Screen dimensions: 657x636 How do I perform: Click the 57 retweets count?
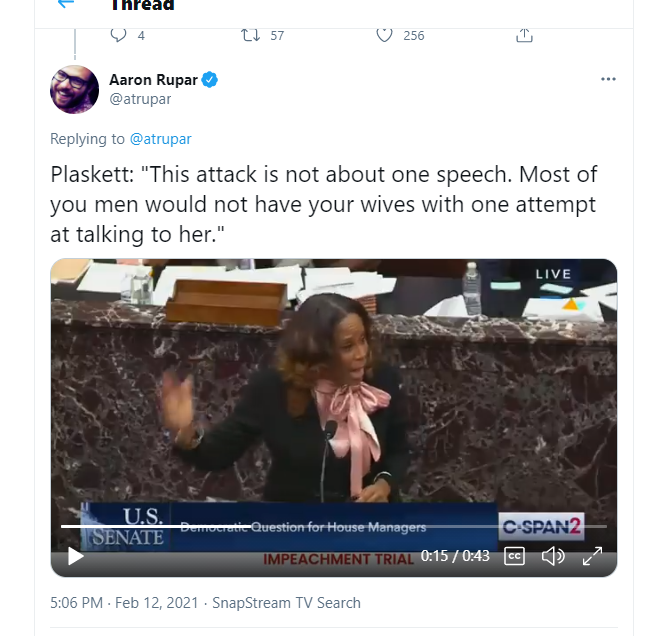click(277, 35)
